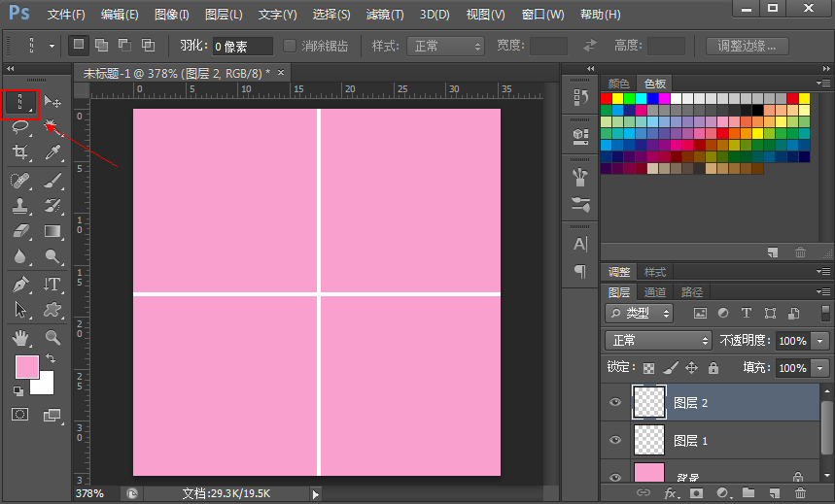835x504 pixels.
Task: Hide layer 图层 2 with eye icon
Action: 614,402
